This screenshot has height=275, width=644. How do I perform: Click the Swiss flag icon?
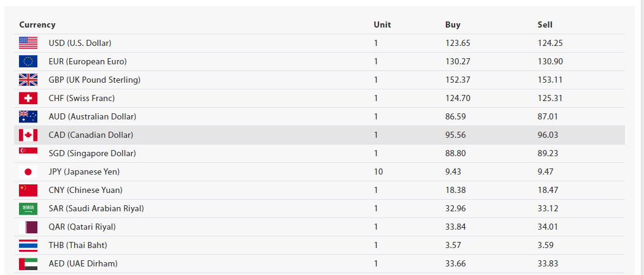click(x=28, y=98)
